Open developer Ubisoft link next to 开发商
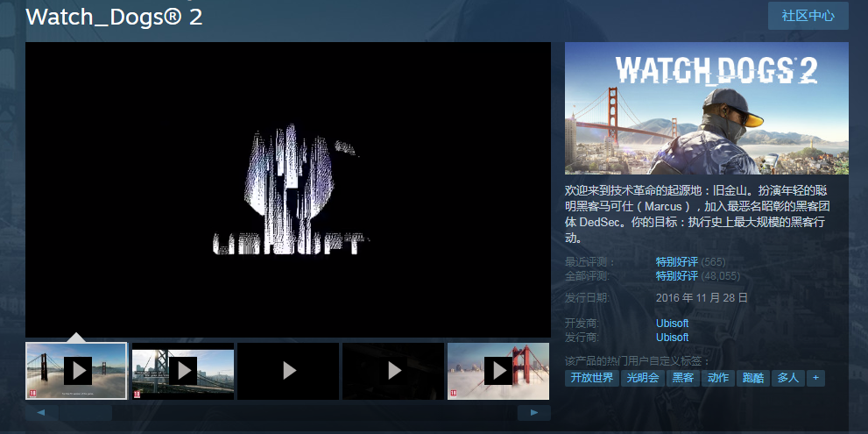The width and height of the screenshot is (868, 434). coord(672,324)
